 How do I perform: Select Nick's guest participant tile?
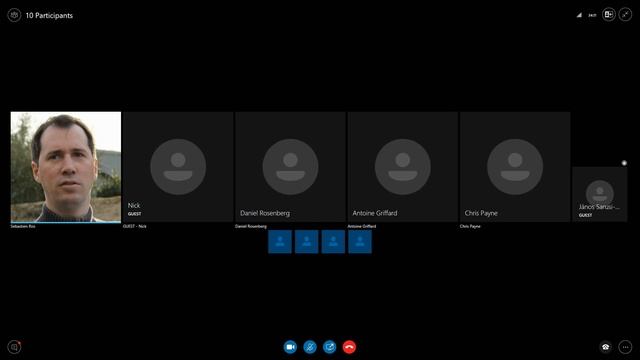click(x=178, y=167)
